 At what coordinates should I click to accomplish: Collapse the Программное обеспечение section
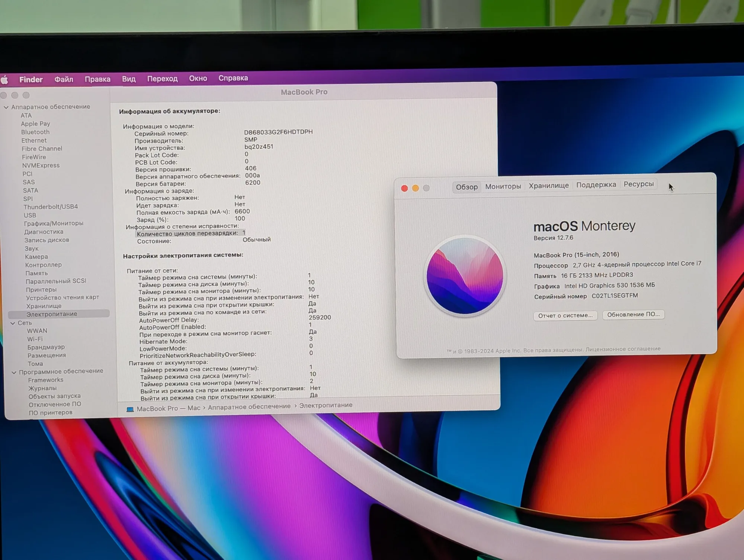[14, 372]
